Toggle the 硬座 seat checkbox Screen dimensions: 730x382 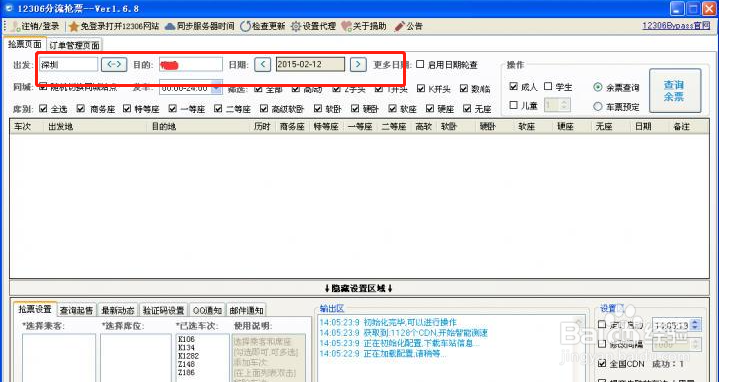pyautogui.click(x=430, y=108)
